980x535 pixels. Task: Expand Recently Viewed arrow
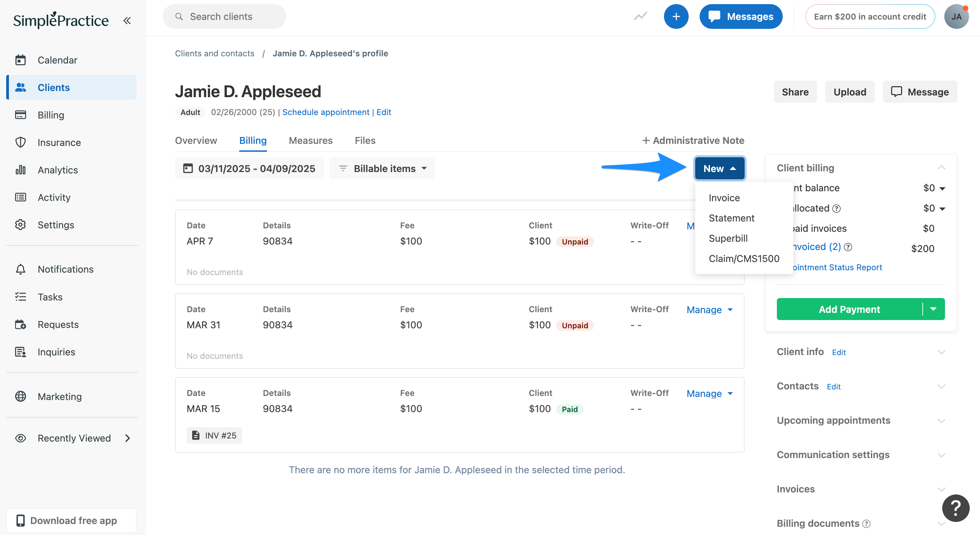coord(128,438)
